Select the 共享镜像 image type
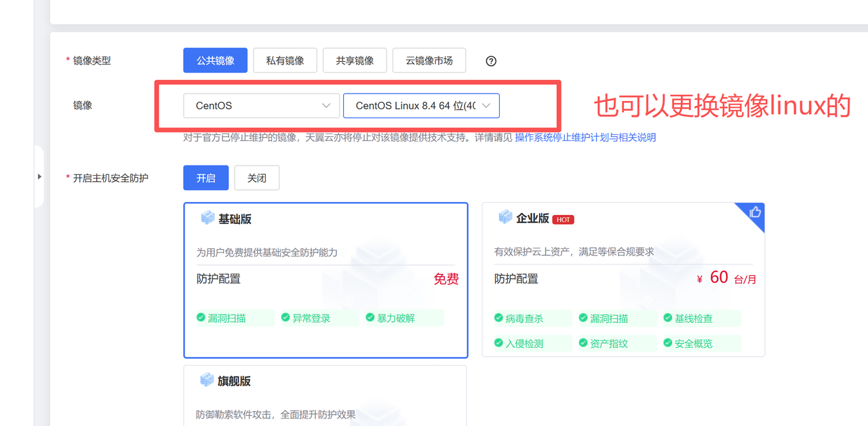 (x=355, y=60)
